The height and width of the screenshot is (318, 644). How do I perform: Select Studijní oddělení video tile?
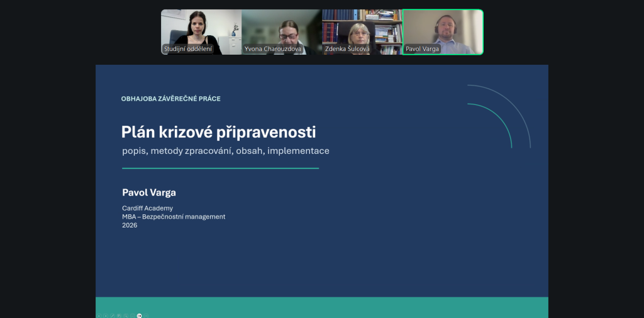click(201, 32)
